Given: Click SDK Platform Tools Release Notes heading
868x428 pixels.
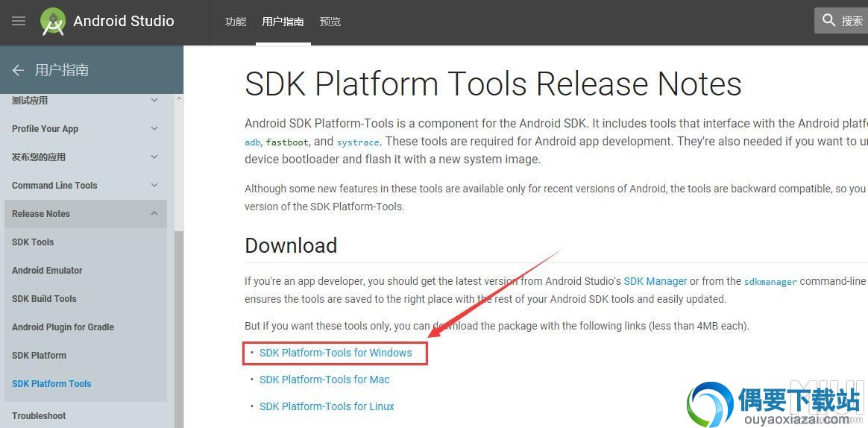Looking at the screenshot, I should click(x=493, y=84).
